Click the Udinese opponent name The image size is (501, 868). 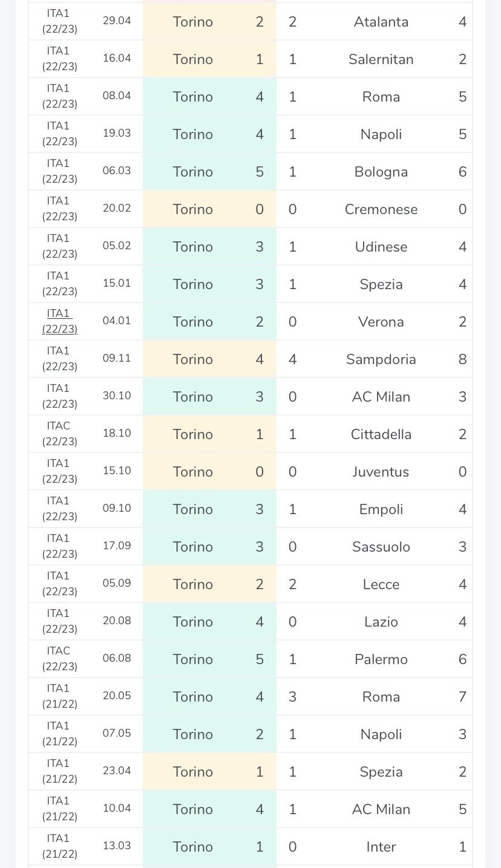click(x=381, y=247)
